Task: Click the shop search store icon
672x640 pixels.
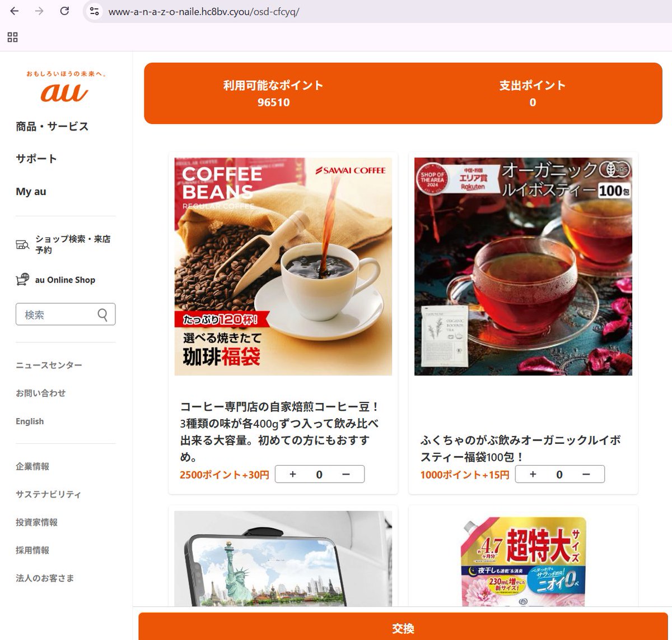Action: [22, 244]
